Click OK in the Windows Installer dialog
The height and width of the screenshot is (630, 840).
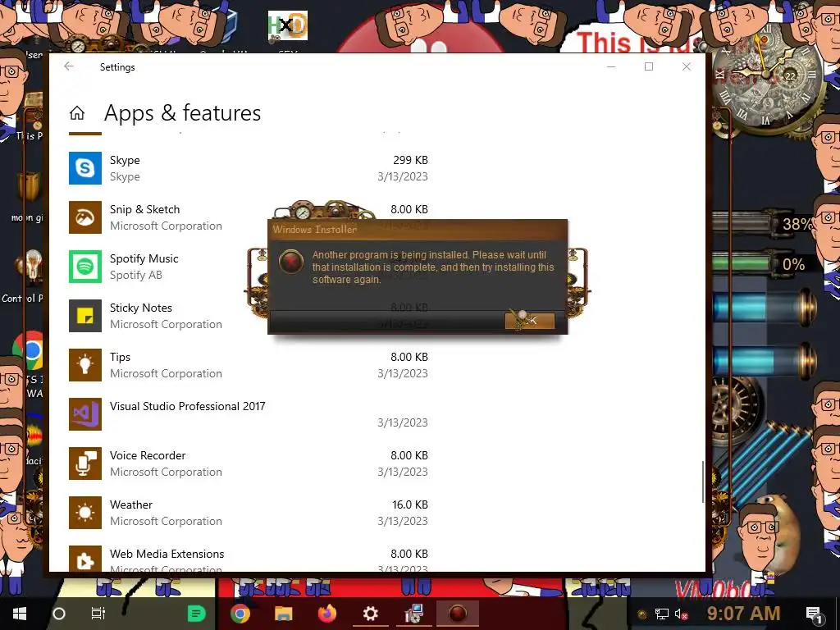click(530, 321)
